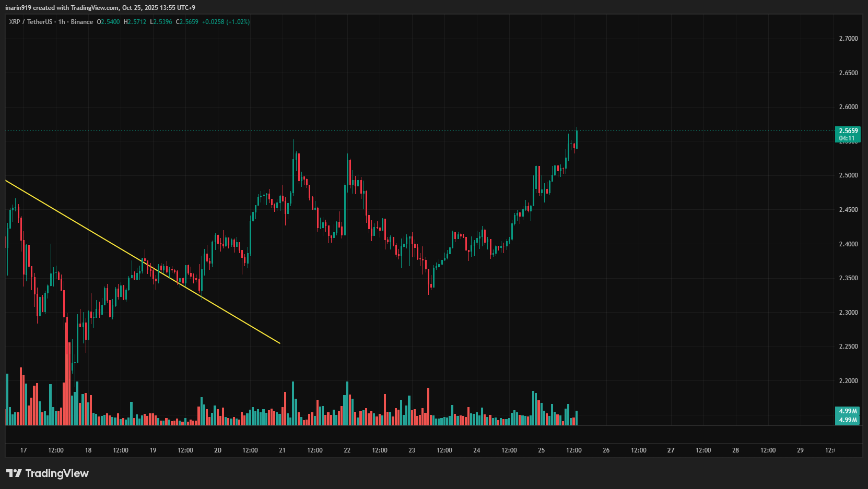Click the green 2.5659 current price tag
The image size is (868, 489).
coord(848,131)
